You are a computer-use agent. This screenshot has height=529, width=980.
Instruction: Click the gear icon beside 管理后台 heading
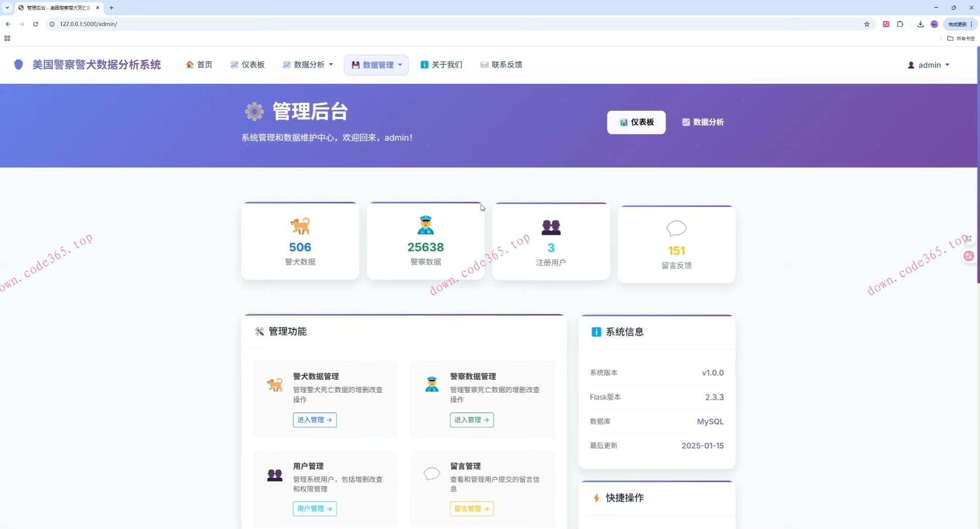[x=254, y=111]
